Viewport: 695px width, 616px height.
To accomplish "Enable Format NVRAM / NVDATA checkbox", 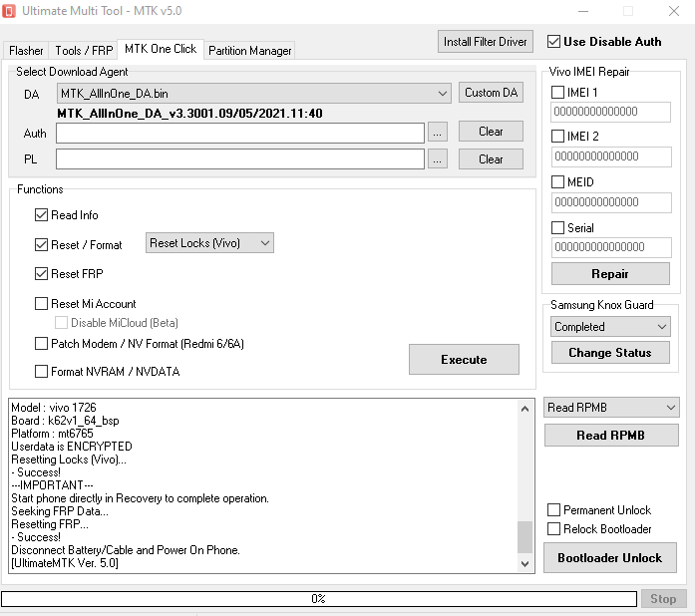I will pyautogui.click(x=41, y=372).
